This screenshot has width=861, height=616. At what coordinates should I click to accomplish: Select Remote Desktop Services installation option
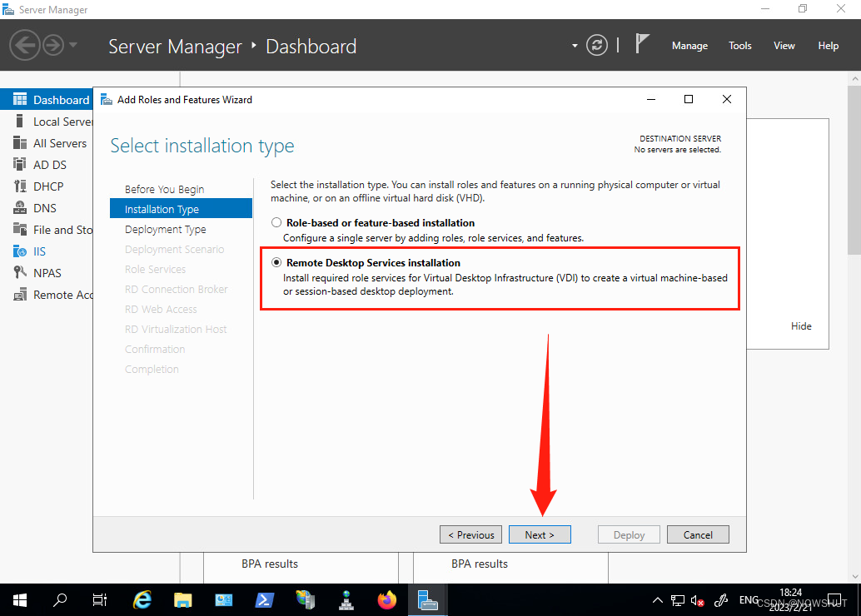pos(276,262)
